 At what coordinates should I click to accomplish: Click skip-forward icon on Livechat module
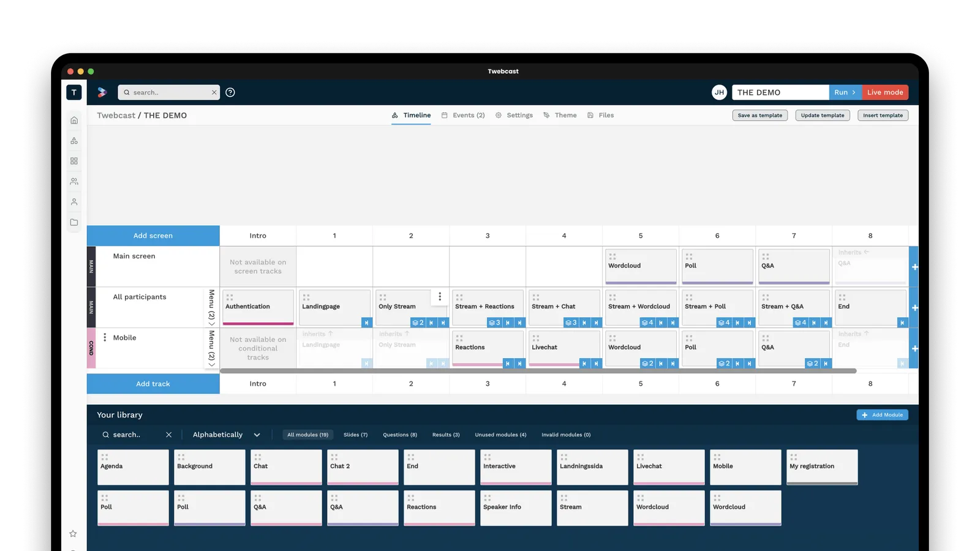coord(597,364)
